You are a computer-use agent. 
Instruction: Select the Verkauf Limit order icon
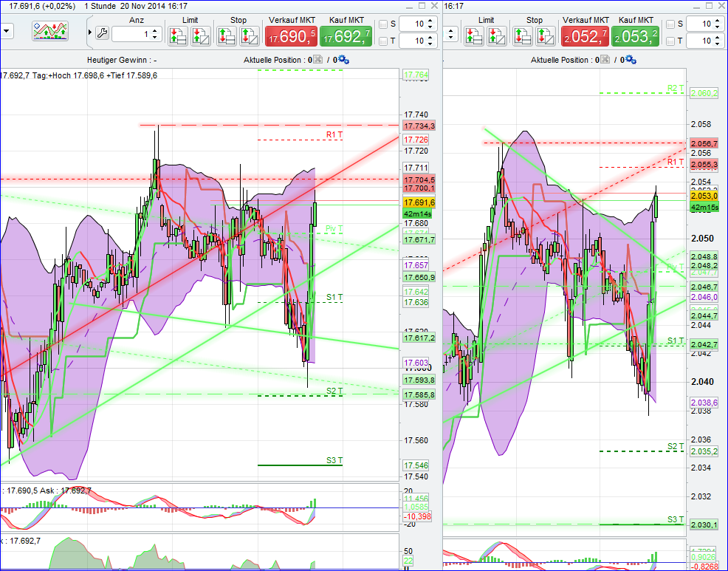177,35
